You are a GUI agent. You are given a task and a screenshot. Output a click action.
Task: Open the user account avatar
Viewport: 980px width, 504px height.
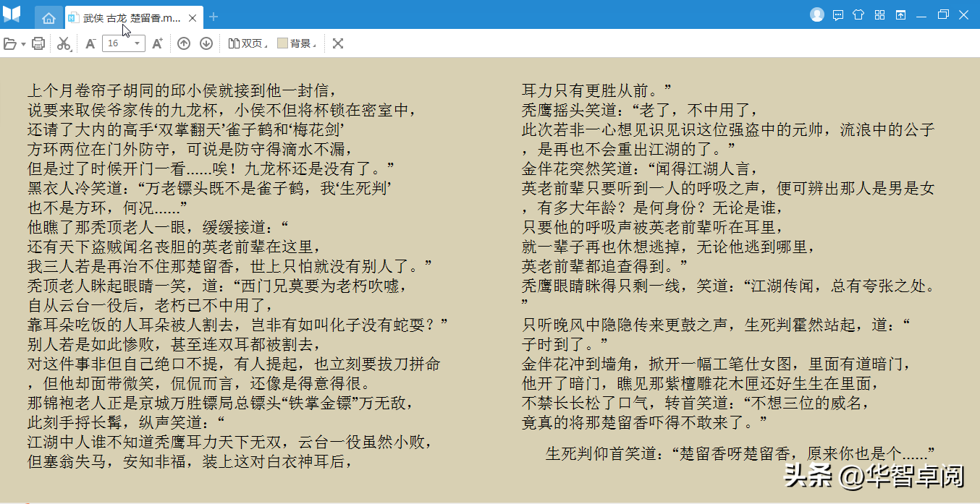pos(817,14)
